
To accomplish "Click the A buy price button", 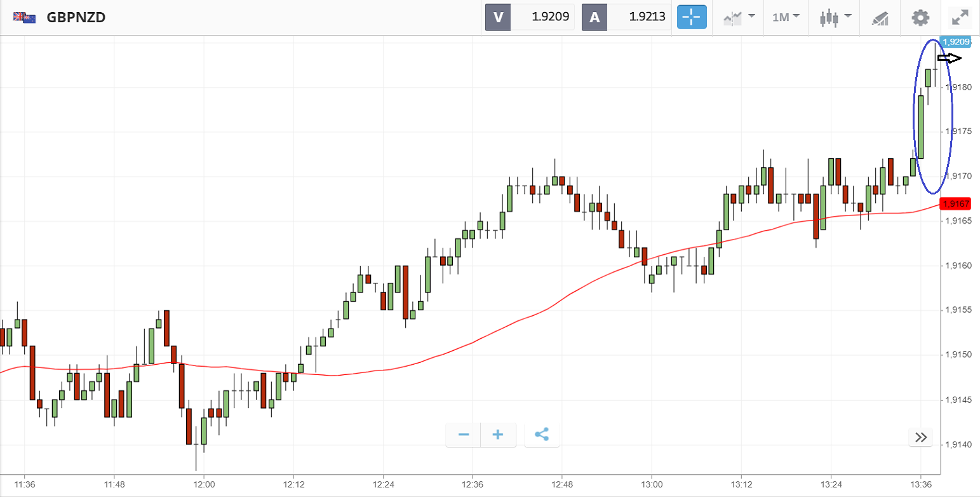I will (x=626, y=17).
